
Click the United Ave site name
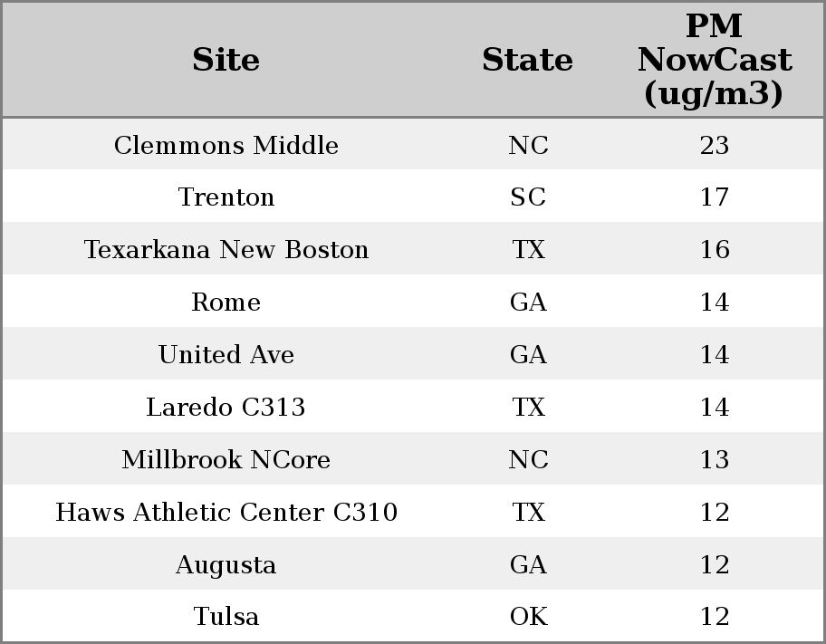[x=226, y=354]
